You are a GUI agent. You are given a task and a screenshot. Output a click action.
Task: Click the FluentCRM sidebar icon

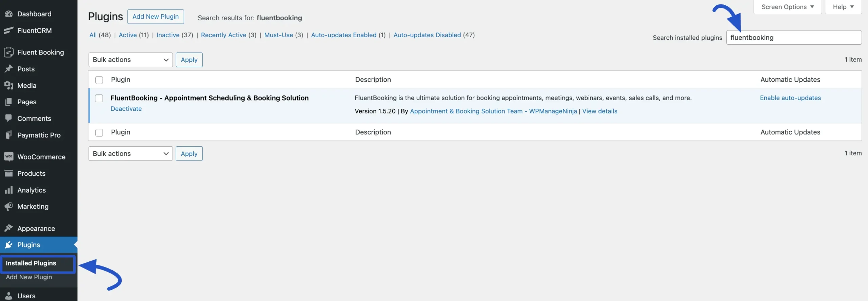click(x=8, y=30)
